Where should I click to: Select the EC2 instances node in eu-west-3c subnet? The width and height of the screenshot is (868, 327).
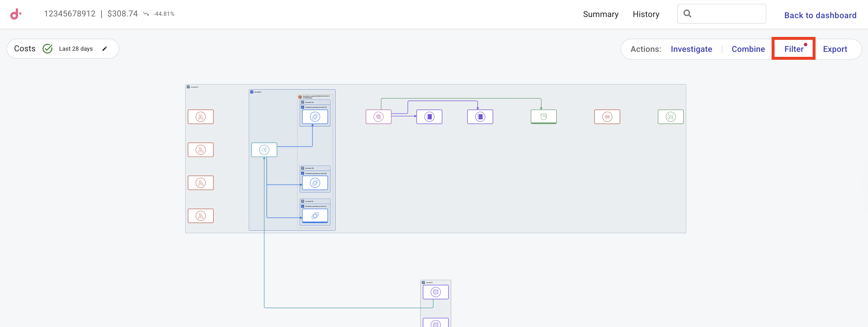coord(314,216)
